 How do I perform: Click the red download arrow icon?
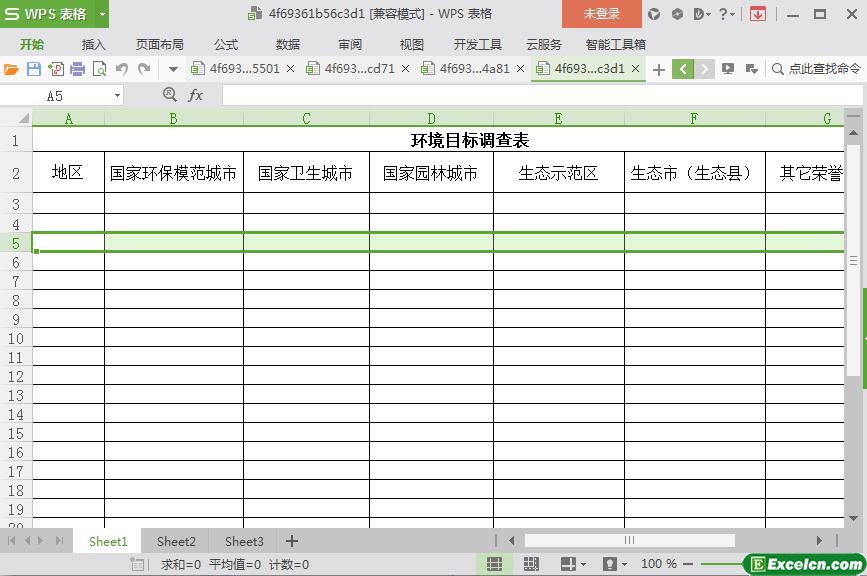[x=758, y=14]
